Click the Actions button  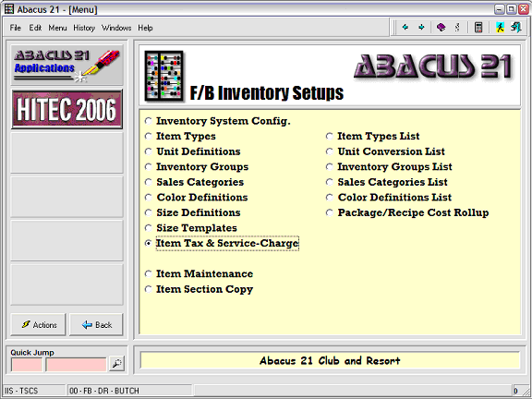(38, 325)
